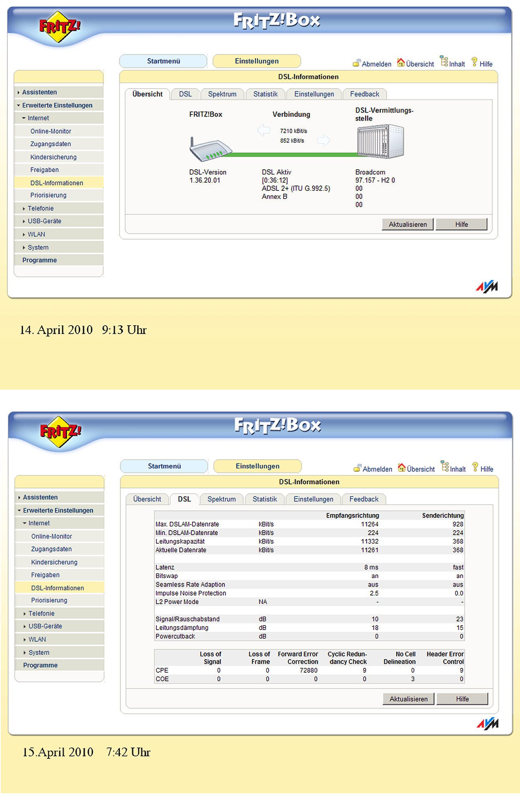Click the Hilfe question mark icon in bottom panel
The height and width of the screenshot is (812, 520).
[x=475, y=467]
